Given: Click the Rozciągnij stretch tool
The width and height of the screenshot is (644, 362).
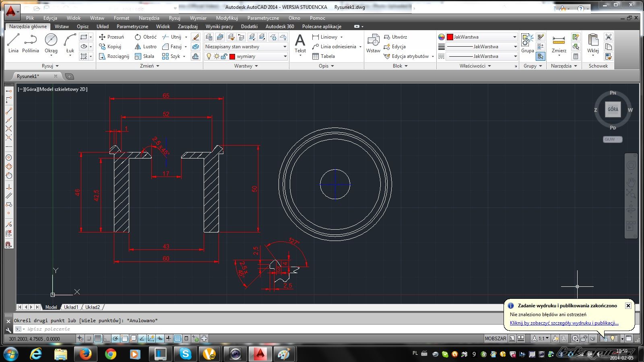Looking at the screenshot, I should [x=114, y=56].
